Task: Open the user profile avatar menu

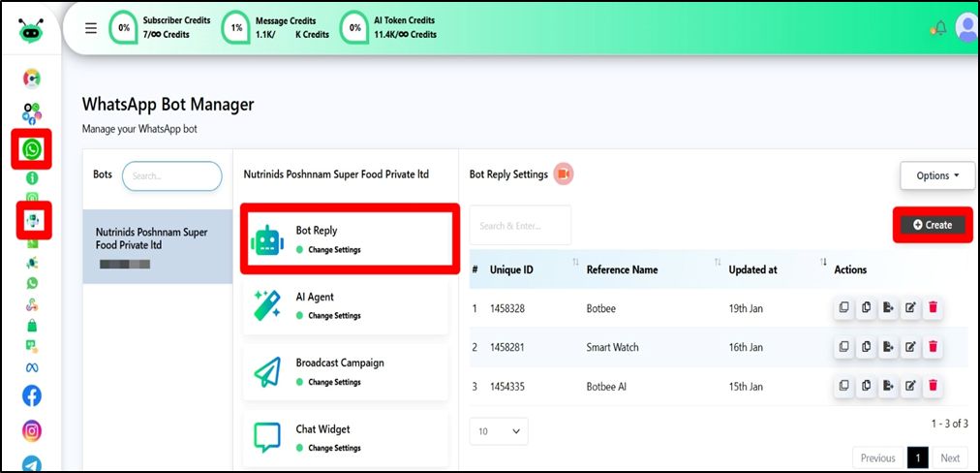Action: click(966, 27)
